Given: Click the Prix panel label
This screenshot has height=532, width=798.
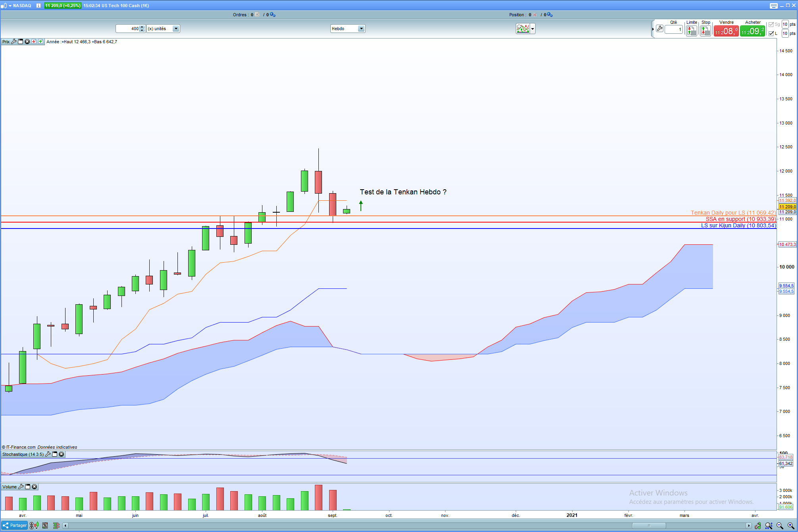Looking at the screenshot, I should 6,42.
